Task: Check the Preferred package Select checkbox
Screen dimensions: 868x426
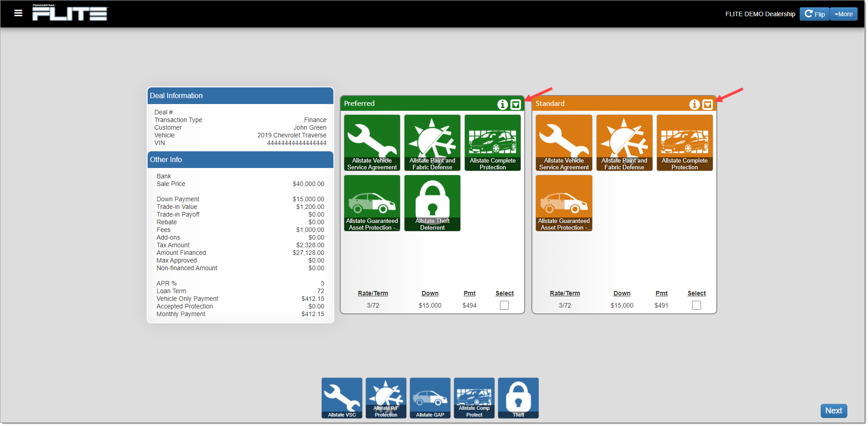Action: click(504, 305)
